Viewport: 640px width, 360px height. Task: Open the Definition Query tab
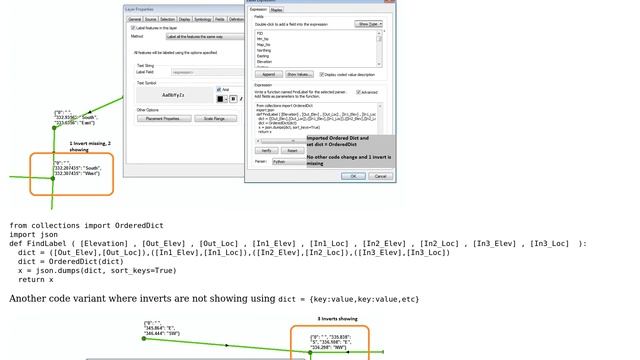pyautogui.click(x=236, y=19)
